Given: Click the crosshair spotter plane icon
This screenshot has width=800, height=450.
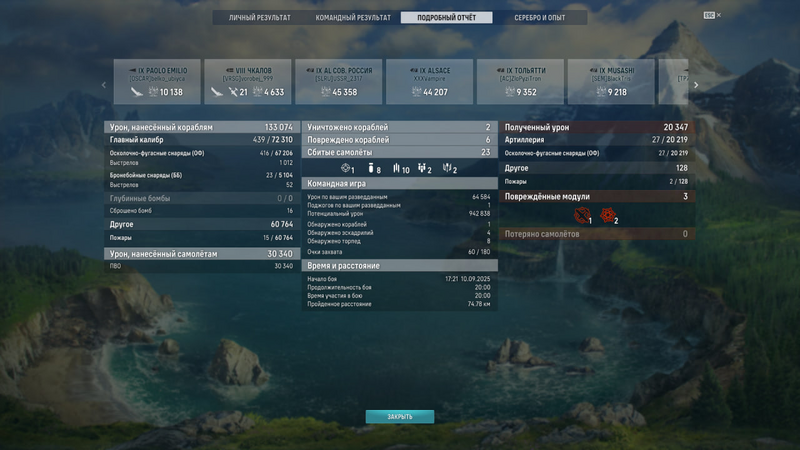Looking at the screenshot, I should click(x=345, y=168).
